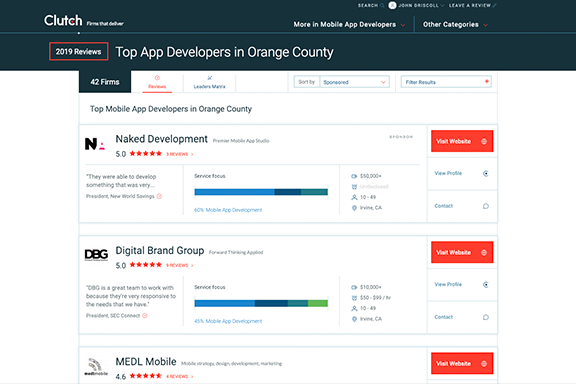576x384 pixels.
Task: Click the 2019 Reviews badge
Action: coord(79,51)
